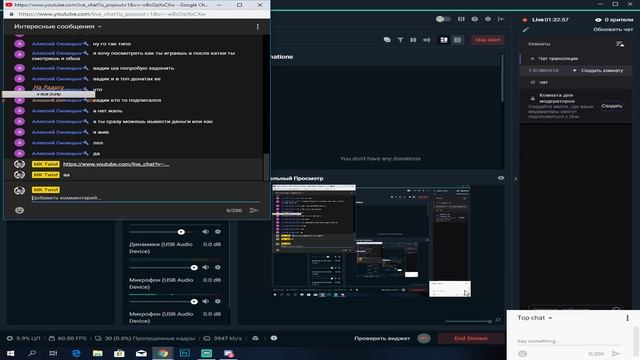This screenshot has height=360, width=640.
Task: Click the End Stream button
Action: tap(471, 338)
